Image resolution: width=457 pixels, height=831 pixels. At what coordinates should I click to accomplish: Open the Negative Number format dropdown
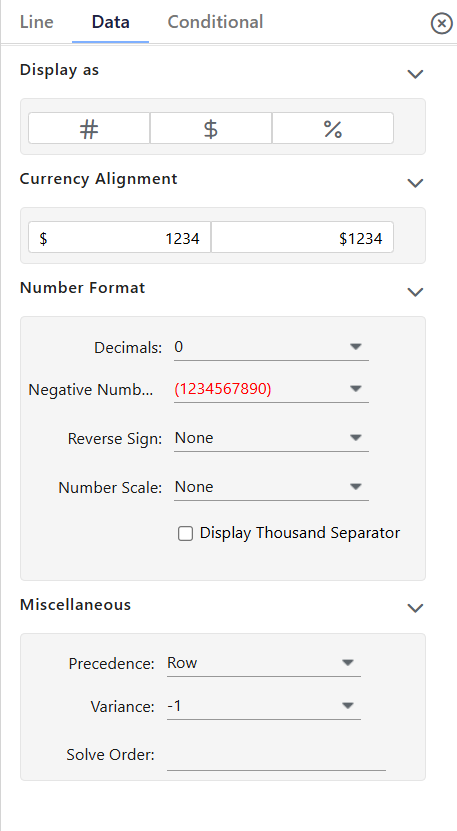pos(271,390)
